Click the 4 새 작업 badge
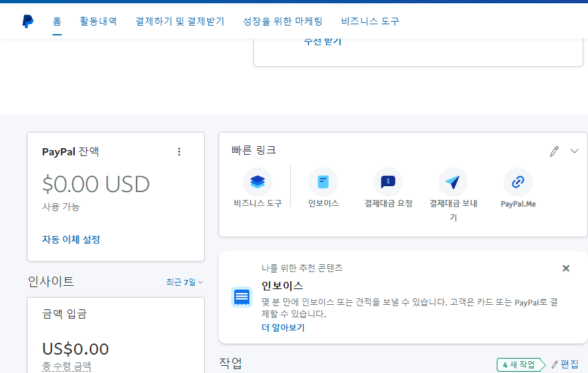This screenshot has width=588, height=373. click(x=521, y=364)
